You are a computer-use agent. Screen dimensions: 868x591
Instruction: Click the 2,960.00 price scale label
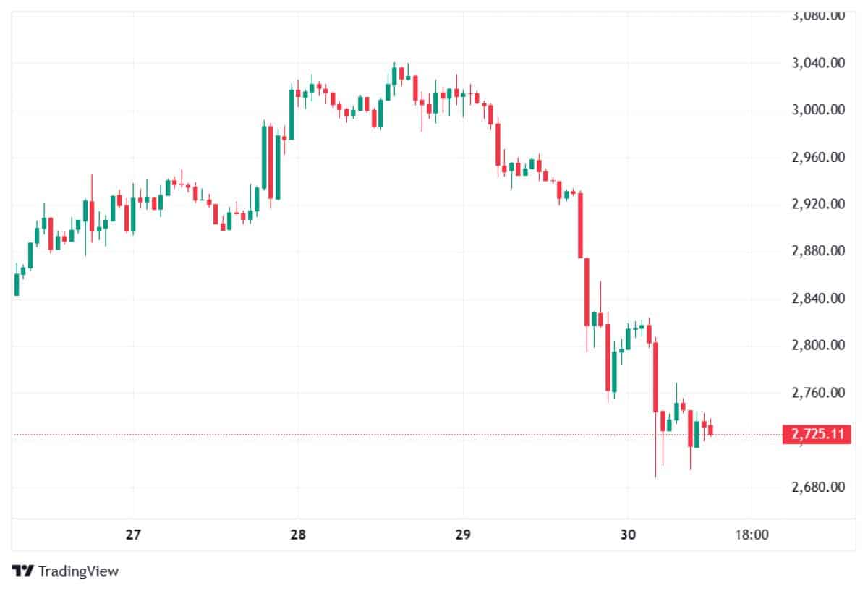[x=818, y=157]
